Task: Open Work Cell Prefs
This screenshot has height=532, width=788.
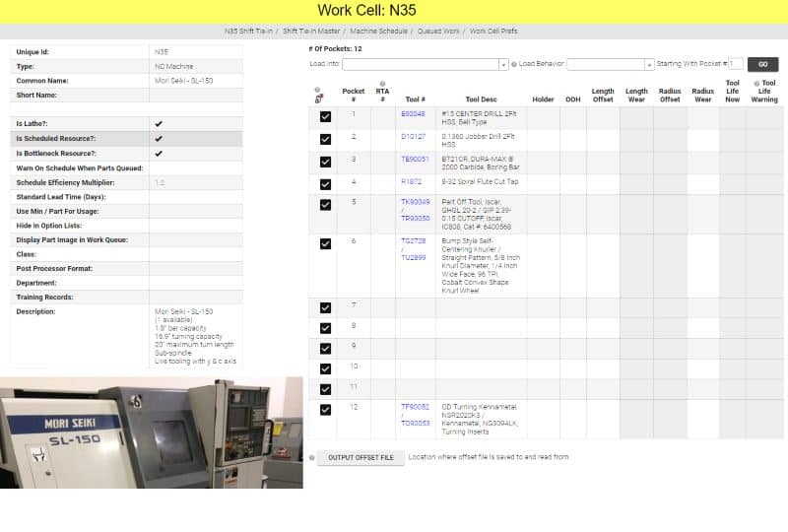Action: click(493, 32)
